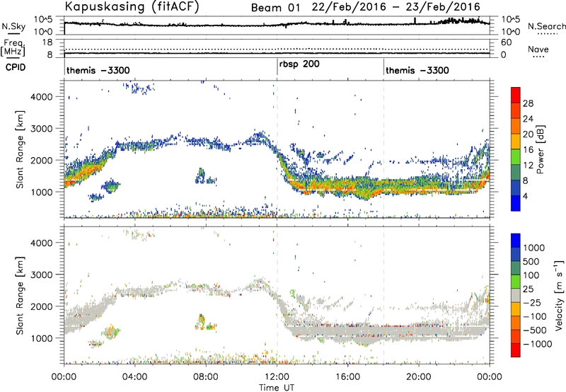
Task: Select the Freq. [MHz] axis label
Action: [13, 48]
